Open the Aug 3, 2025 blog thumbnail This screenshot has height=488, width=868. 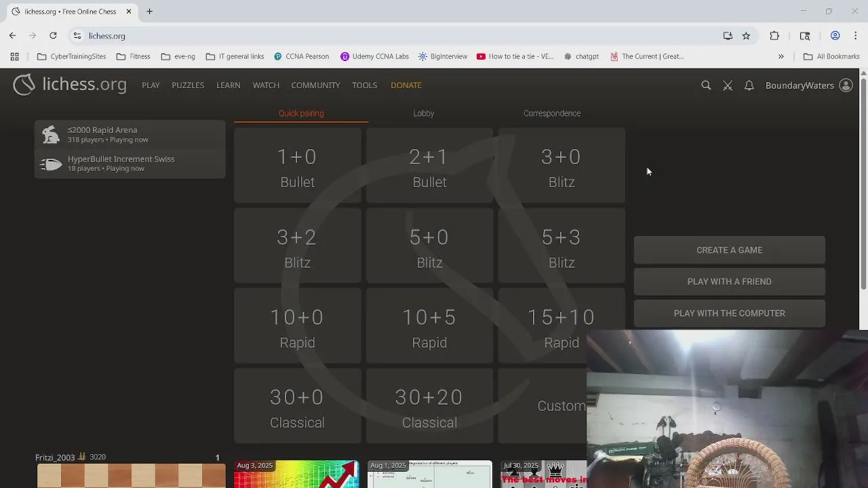296,474
